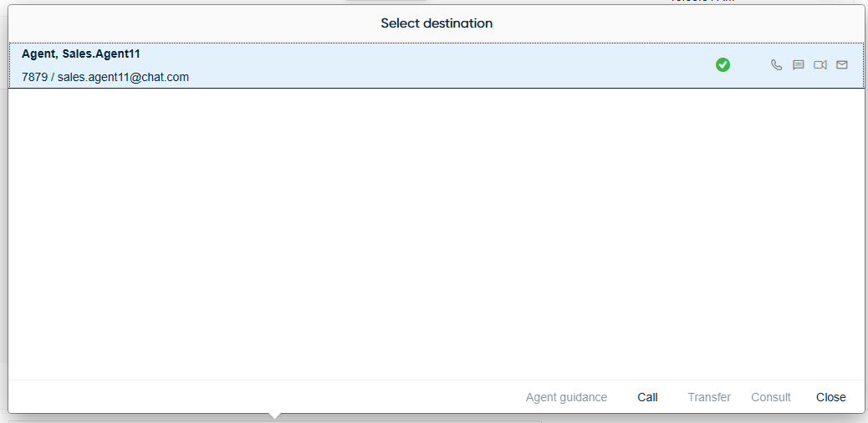Open chat with Sales.Agent11 via message icon
Screen dimensions: 868x423
(798, 65)
